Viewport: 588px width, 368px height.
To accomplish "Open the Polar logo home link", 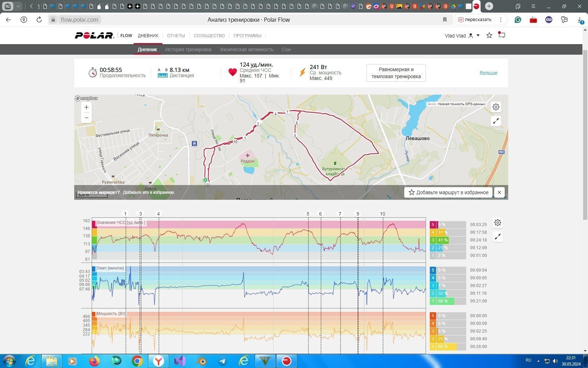I will click(94, 35).
